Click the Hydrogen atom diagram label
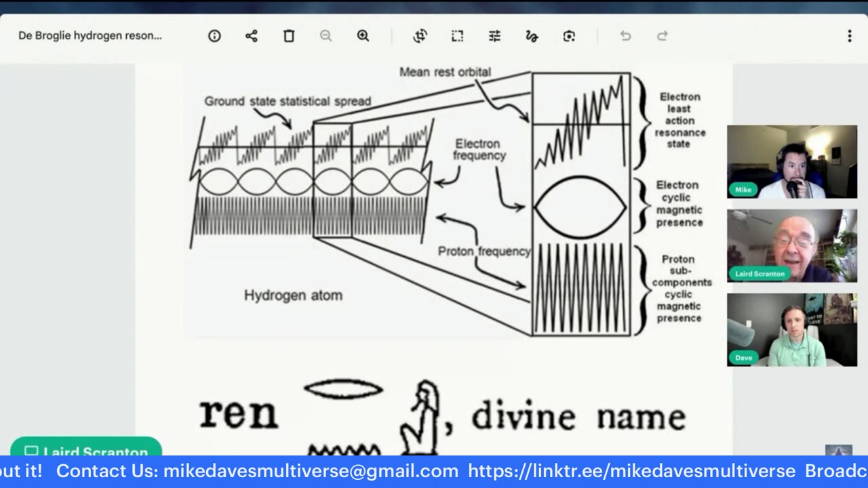868x488 pixels. (x=293, y=296)
